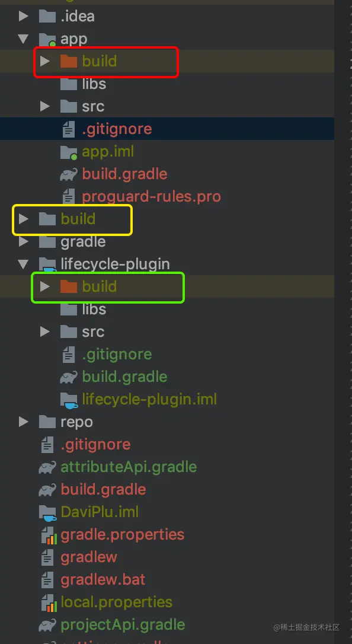
Task: Click the module icon next to app.iml
Action: [x=68, y=151]
